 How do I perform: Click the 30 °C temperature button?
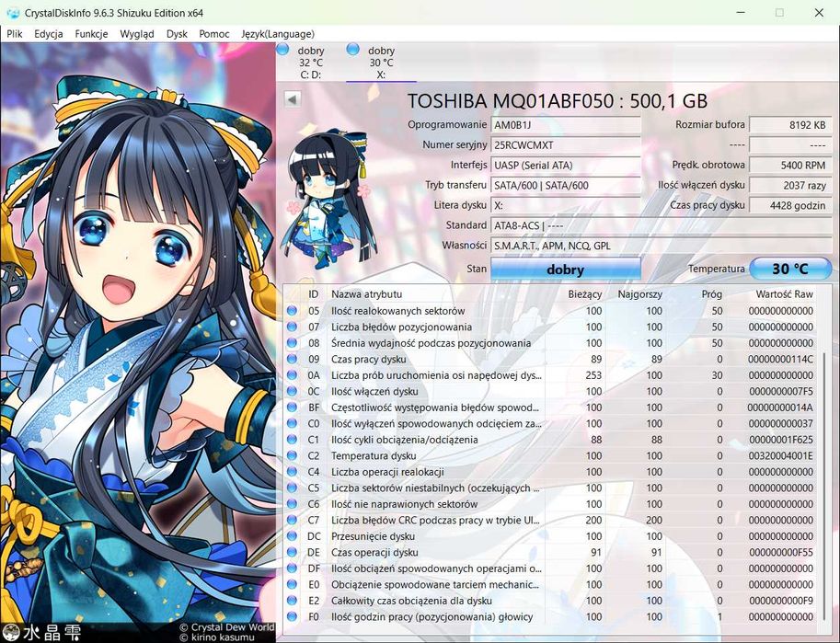click(x=790, y=269)
